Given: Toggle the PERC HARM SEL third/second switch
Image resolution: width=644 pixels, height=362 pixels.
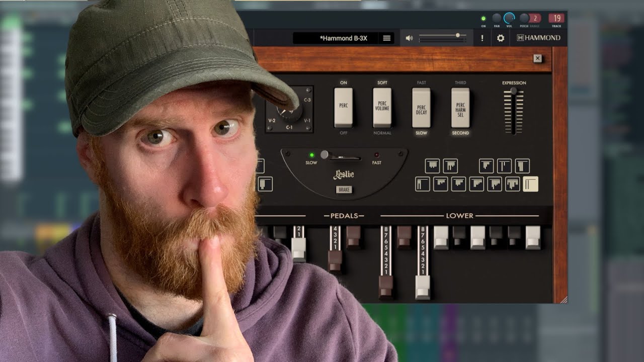Looking at the screenshot, I should (x=460, y=108).
